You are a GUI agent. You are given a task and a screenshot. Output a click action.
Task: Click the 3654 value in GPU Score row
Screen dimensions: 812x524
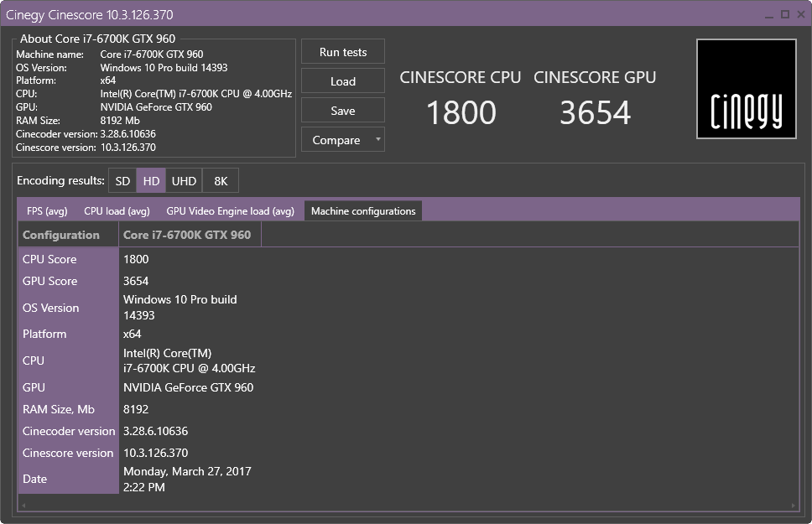click(136, 281)
